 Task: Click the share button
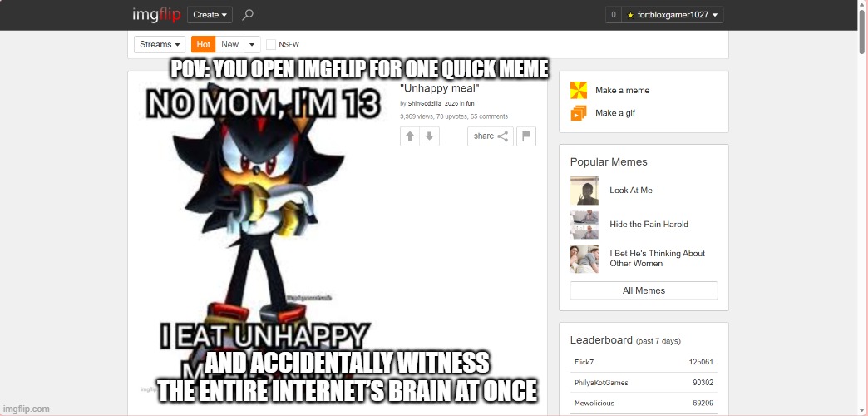491,136
